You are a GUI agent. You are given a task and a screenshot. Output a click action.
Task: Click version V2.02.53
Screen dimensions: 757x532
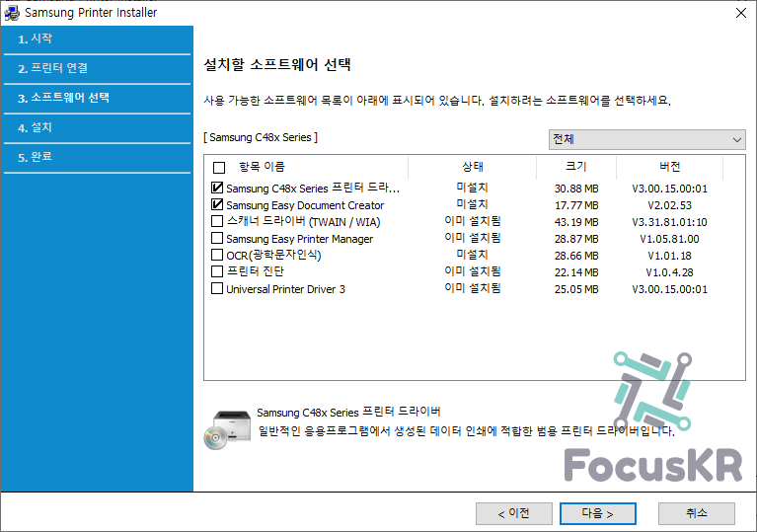(669, 205)
